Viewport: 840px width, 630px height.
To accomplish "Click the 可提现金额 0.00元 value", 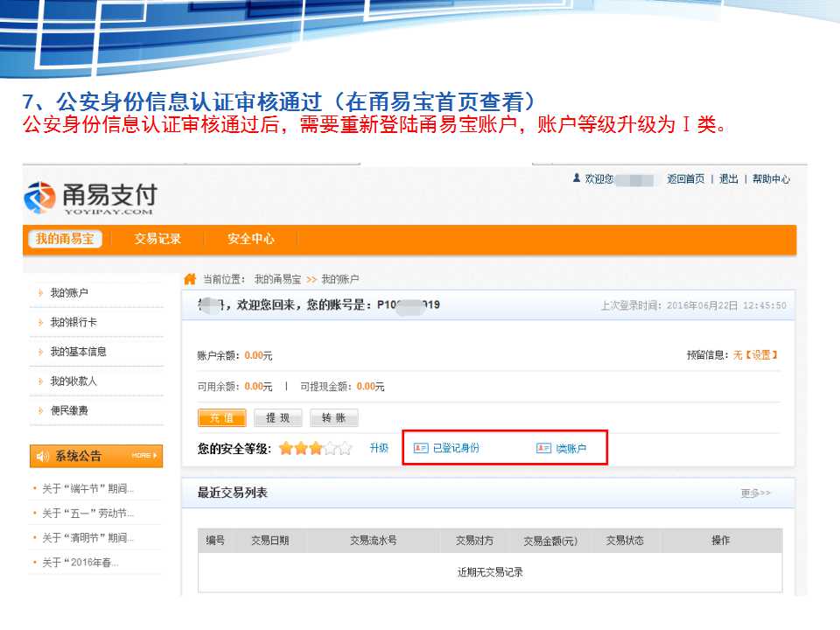I will click(x=371, y=387).
